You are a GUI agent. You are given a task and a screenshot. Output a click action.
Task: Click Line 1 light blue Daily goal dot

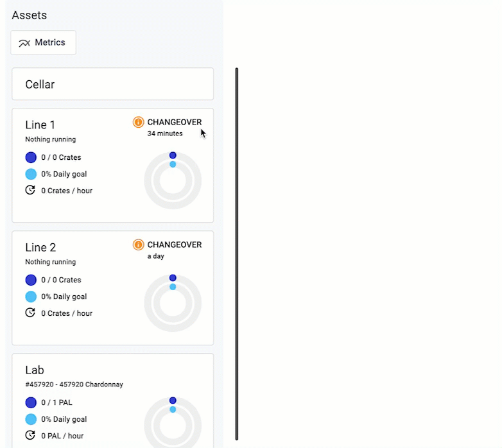point(31,174)
